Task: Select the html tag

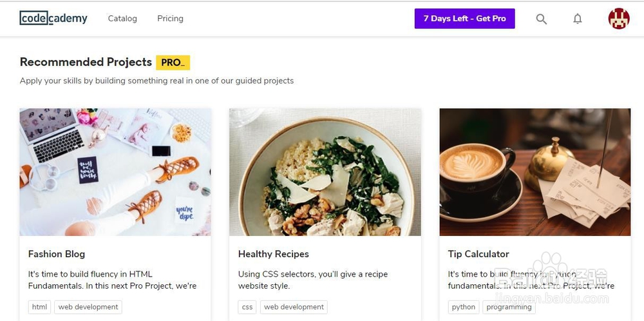Action: tap(39, 307)
